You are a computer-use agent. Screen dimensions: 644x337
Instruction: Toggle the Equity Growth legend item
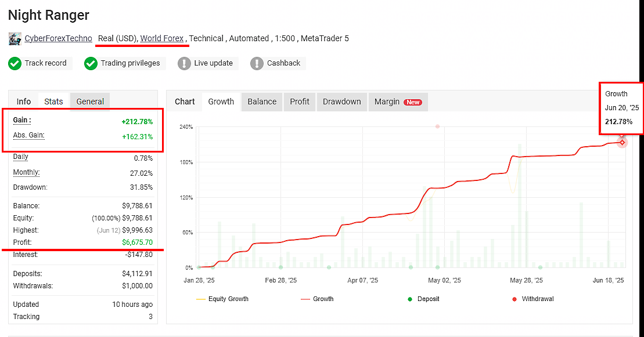tap(222, 299)
